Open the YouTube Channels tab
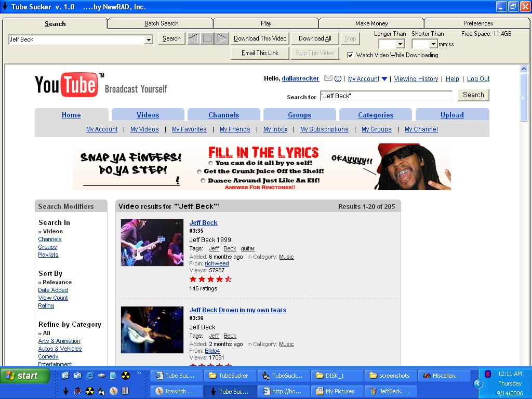This screenshot has height=399, width=532. pos(224,115)
